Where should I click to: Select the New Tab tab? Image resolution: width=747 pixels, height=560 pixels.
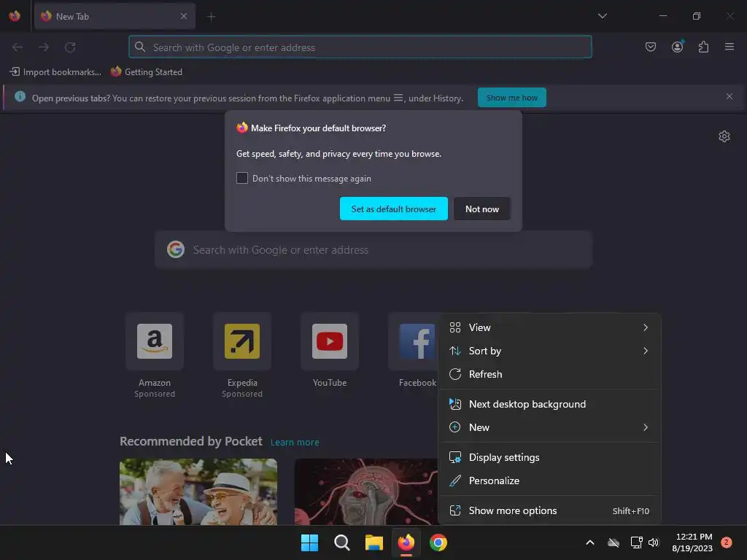coord(115,16)
